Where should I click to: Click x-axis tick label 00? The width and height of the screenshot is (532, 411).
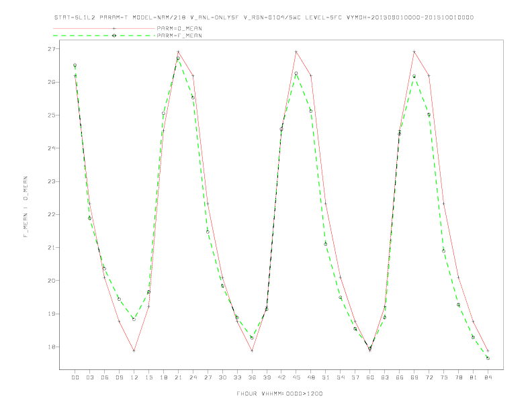pos(75,377)
